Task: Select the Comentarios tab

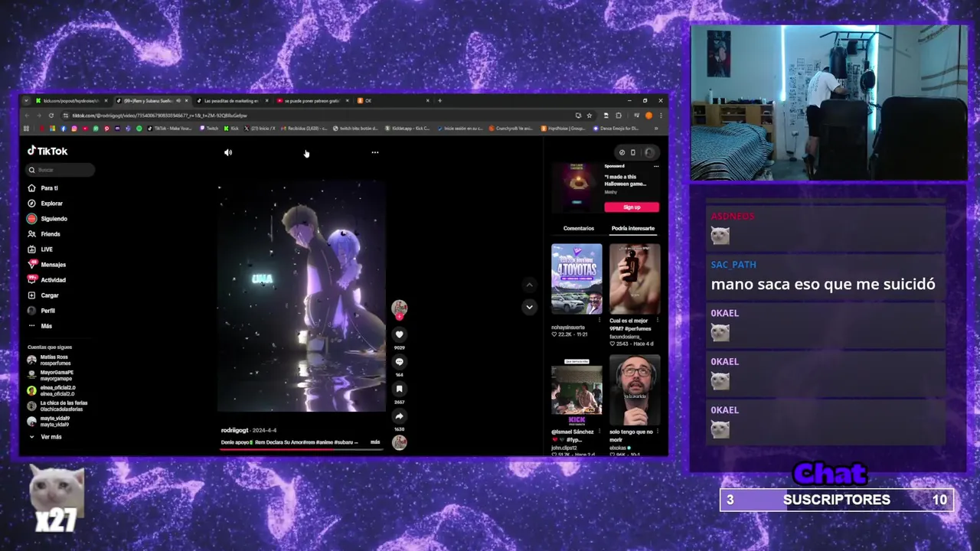Action: coord(579,228)
